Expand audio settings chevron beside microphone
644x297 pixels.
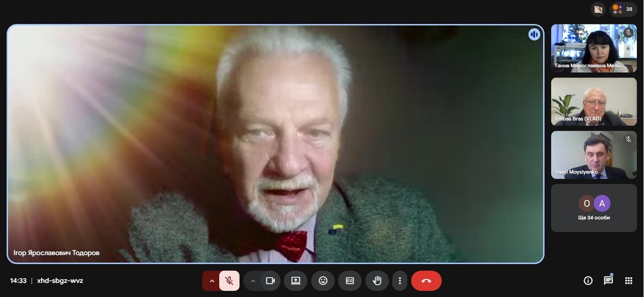pos(212,281)
